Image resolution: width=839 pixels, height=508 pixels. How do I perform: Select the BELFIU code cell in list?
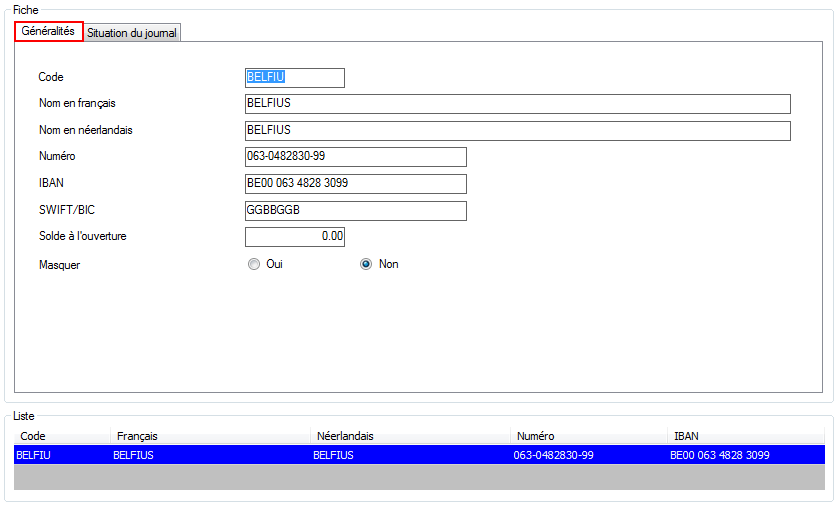pos(34,455)
